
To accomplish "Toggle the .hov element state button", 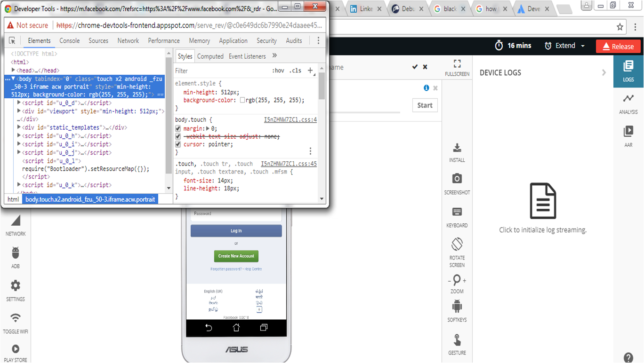I will coord(278,71).
